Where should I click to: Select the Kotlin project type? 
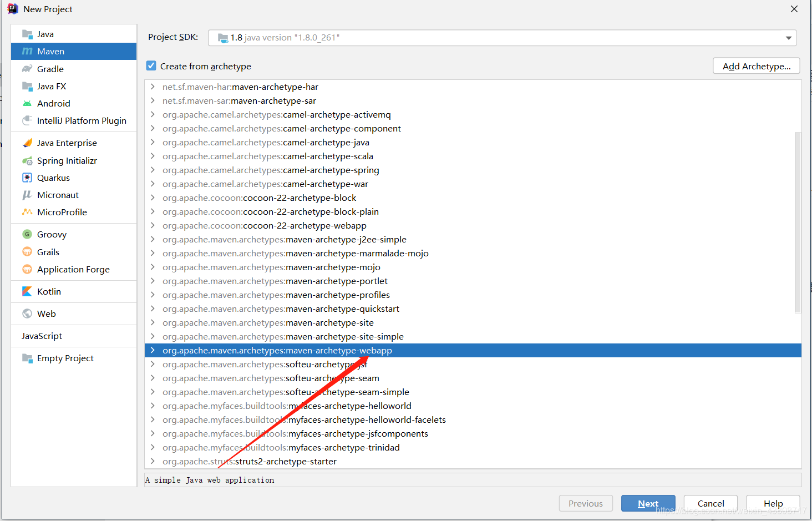pyautogui.click(x=74, y=291)
